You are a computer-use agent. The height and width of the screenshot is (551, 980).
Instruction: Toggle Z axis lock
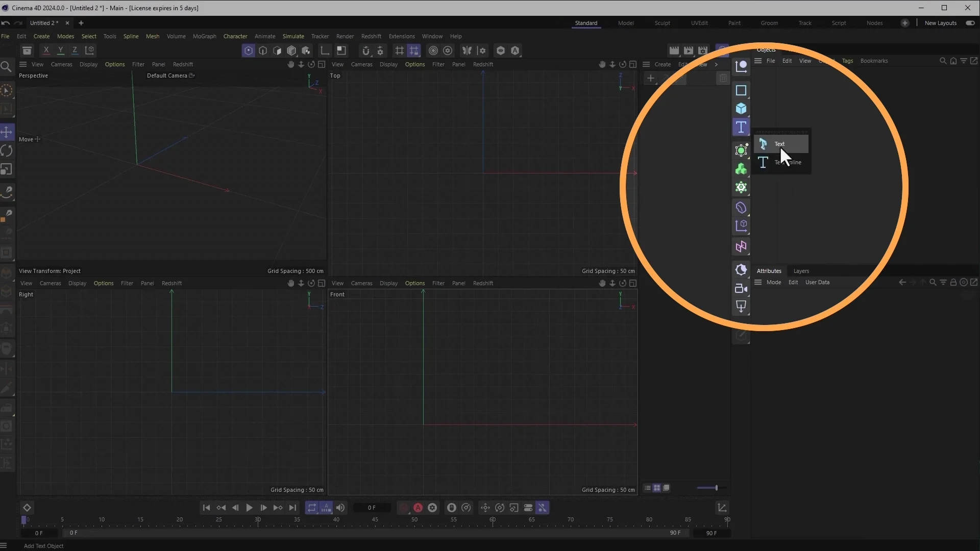[x=75, y=50]
